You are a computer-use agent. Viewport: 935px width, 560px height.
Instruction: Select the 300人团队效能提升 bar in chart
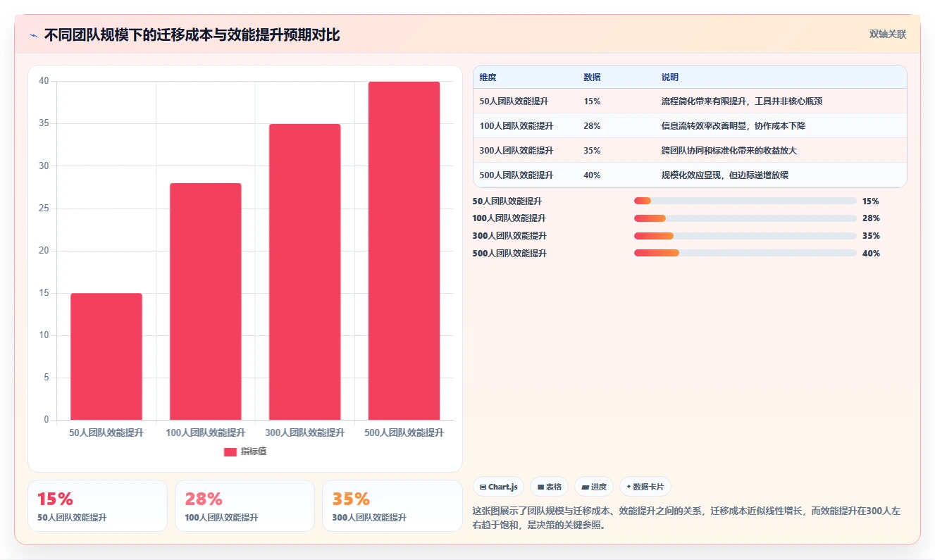coord(304,272)
